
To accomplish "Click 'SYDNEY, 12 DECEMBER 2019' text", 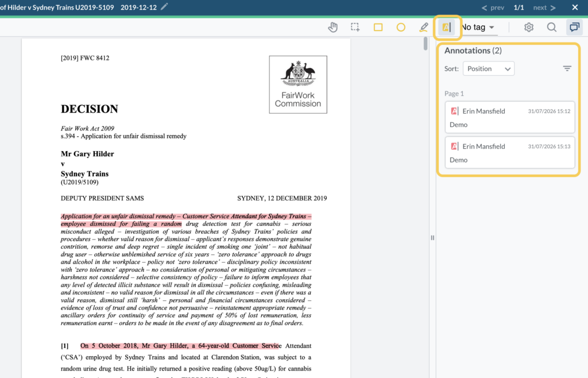I will (x=282, y=198).
